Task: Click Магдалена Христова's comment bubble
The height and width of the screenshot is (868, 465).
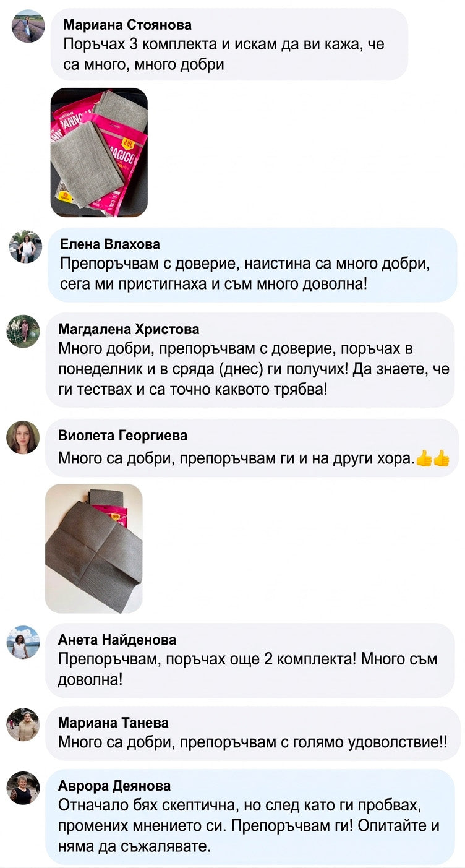Action: [x=250, y=359]
